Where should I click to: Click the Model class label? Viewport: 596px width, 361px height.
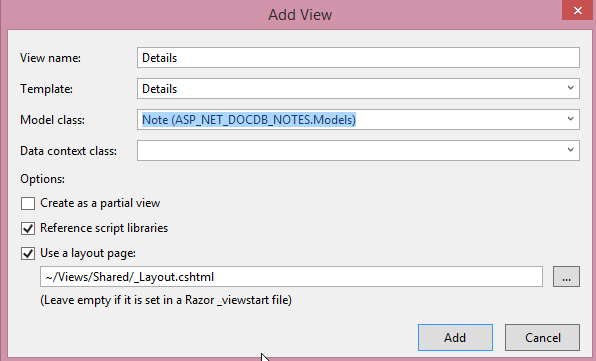52,120
